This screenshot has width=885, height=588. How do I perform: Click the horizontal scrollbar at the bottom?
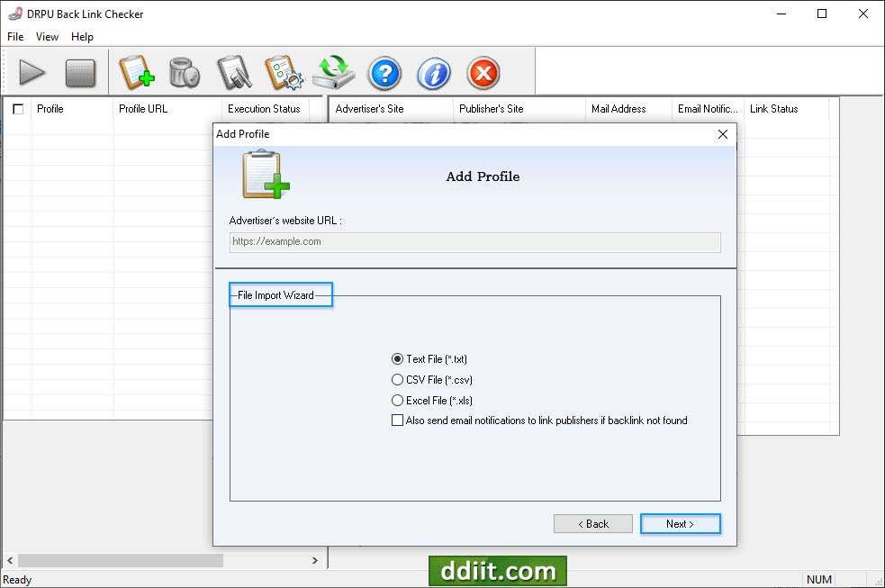[x=117, y=560]
